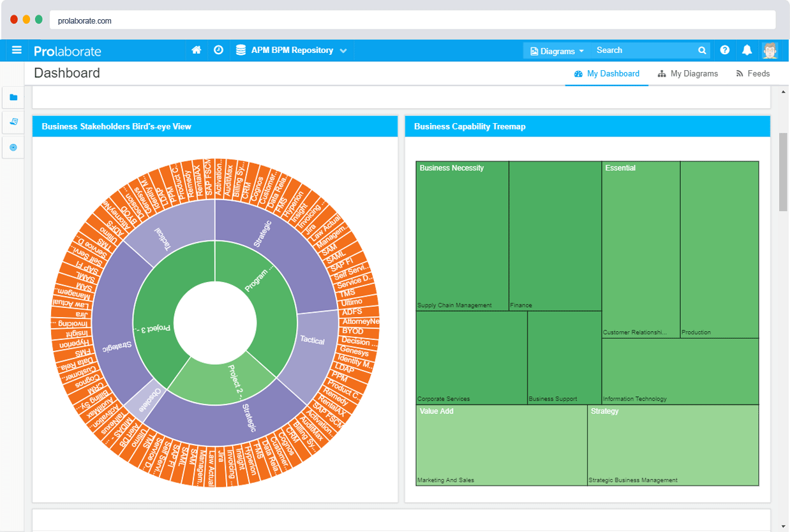Click the Business Necessity group label
Image resolution: width=790 pixels, height=532 pixels.
tap(452, 168)
